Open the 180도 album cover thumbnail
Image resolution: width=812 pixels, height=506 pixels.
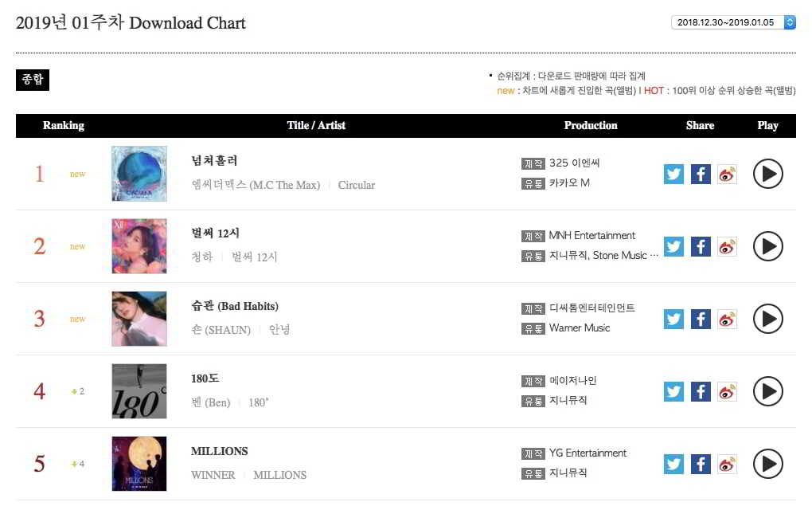point(139,391)
